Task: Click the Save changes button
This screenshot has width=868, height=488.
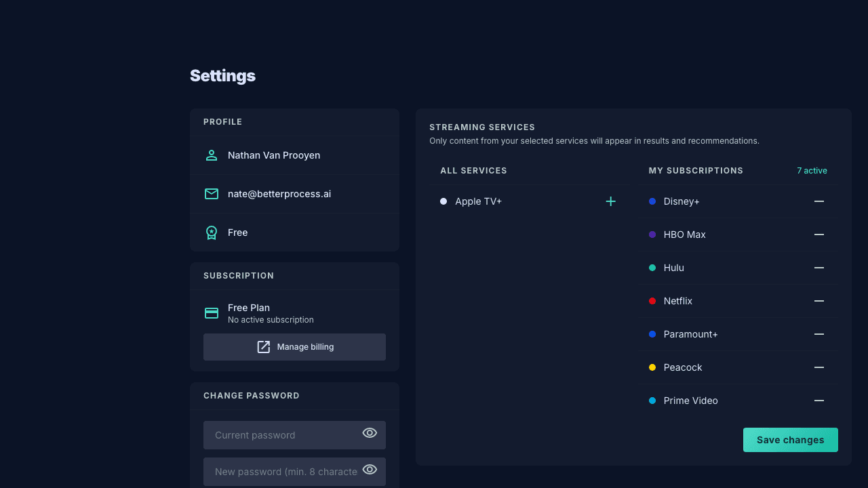Action: point(790,439)
